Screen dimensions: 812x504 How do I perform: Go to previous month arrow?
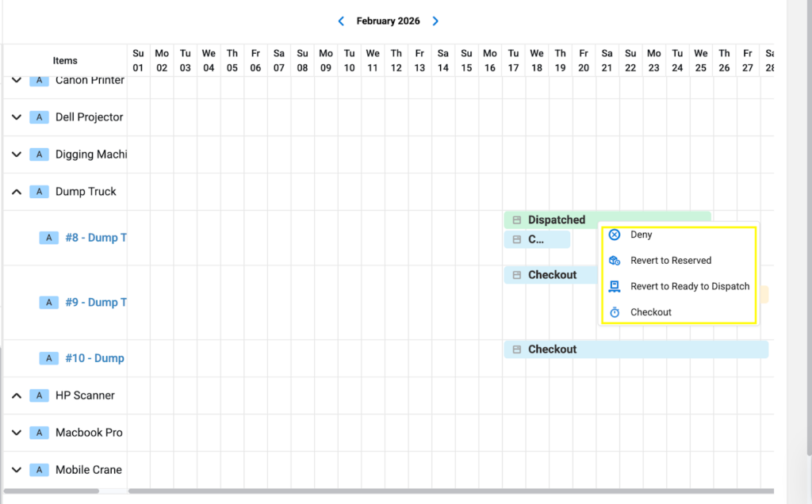(x=341, y=21)
